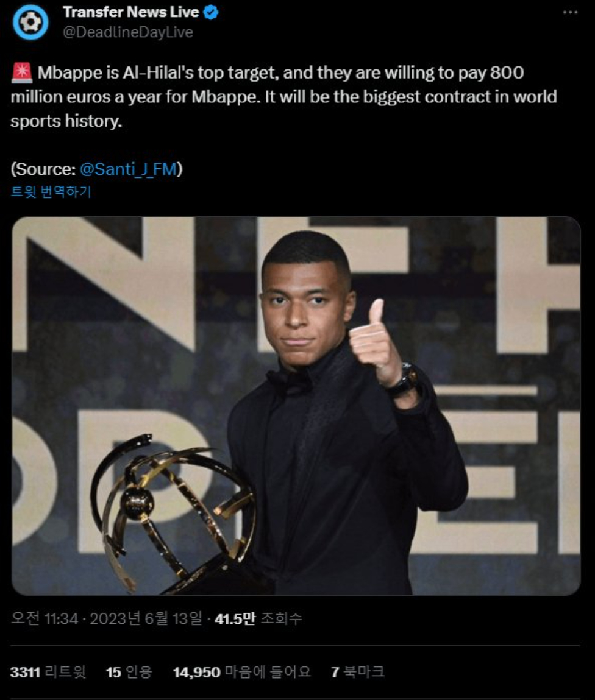Show the 15 인용 quotes list
This screenshot has width=595, height=700.
point(129,672)
